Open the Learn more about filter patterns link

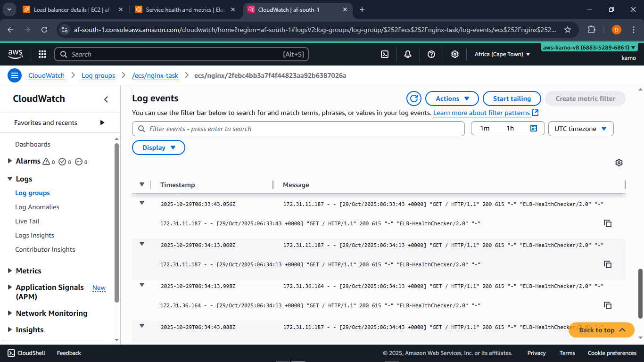point(482,113)
